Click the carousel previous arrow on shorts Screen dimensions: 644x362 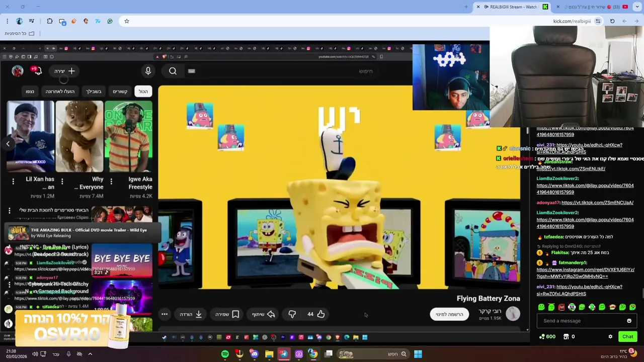click(8, 144)
